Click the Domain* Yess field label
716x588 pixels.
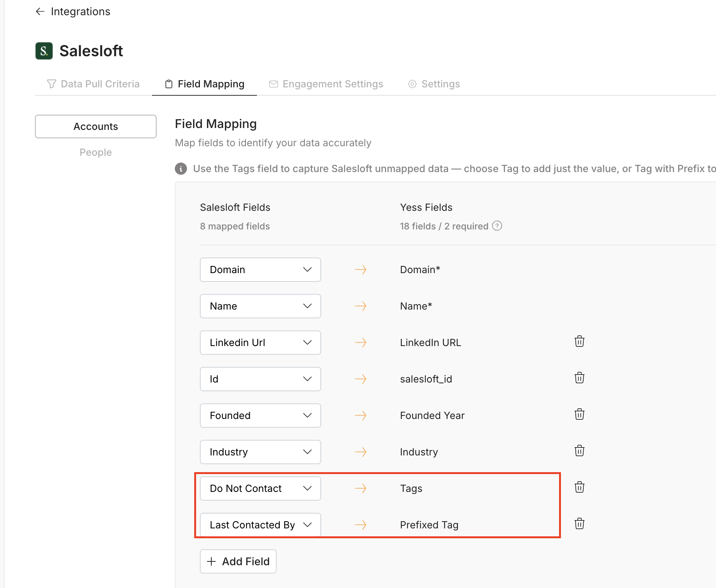[420, 270]
